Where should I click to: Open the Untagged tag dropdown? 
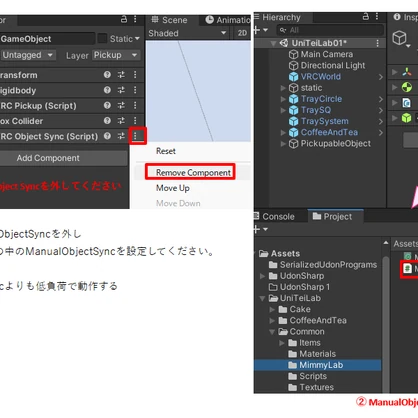(x=28, y=55)
